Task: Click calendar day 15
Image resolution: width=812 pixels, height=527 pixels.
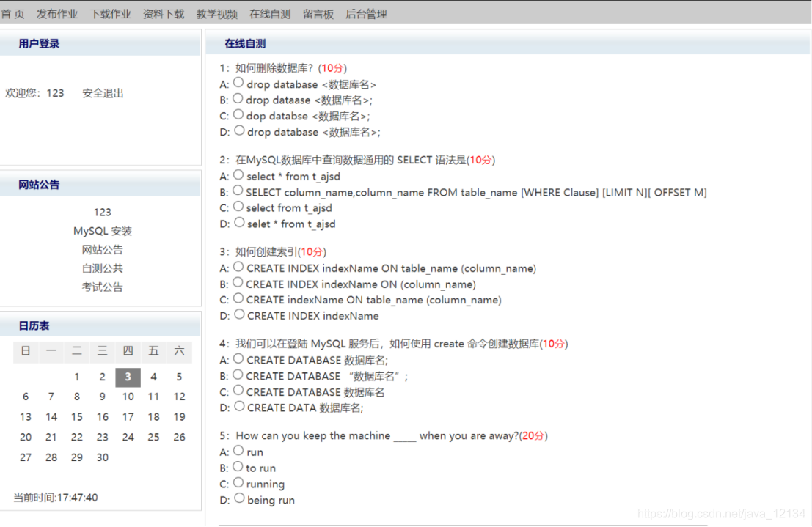Action: (76, 417)
